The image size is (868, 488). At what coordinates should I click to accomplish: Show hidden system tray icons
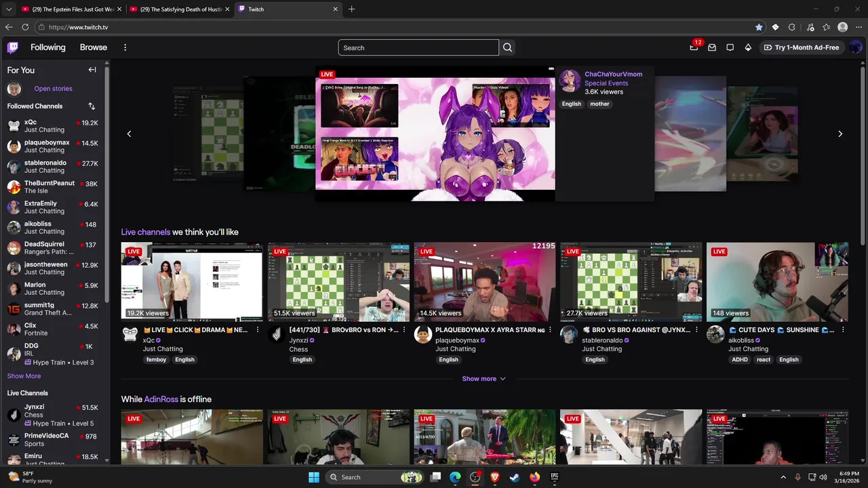783,477
